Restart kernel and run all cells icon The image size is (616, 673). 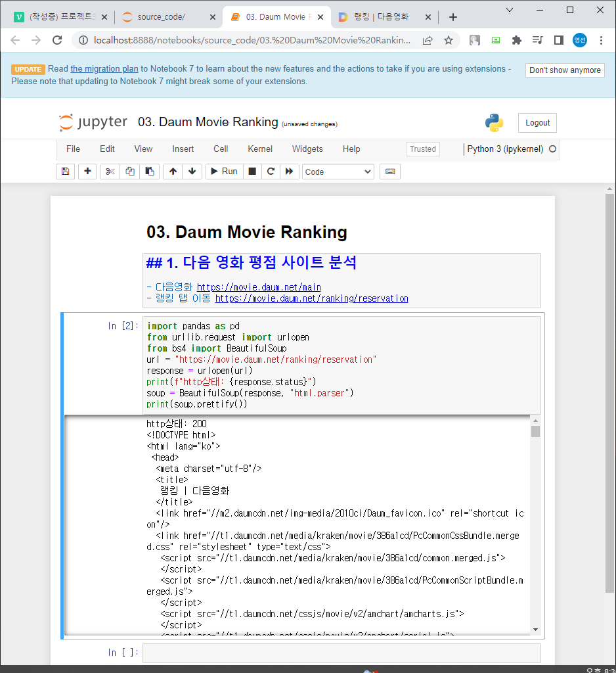290,172
